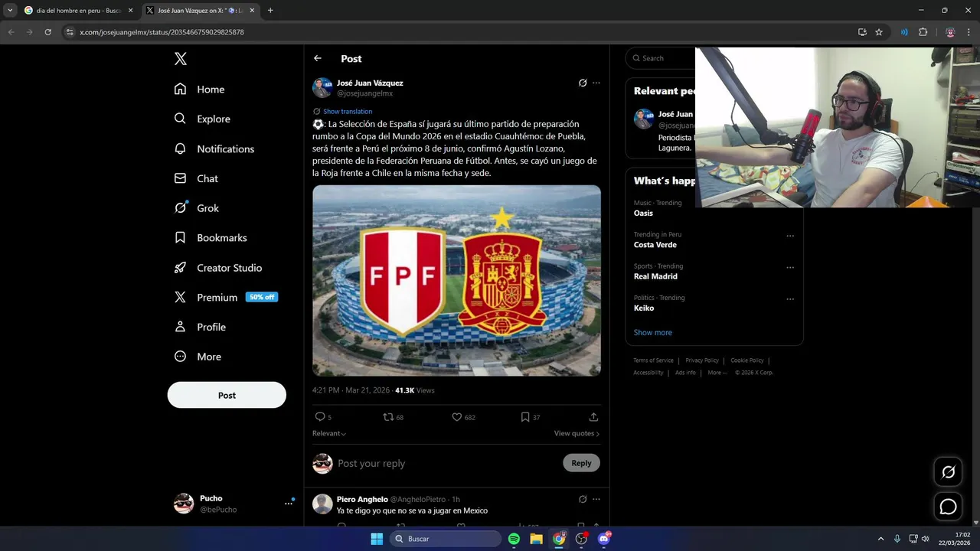Viewport: 980px width, 551px height.
Task: Click Show translation link
Action: point(348,112)
